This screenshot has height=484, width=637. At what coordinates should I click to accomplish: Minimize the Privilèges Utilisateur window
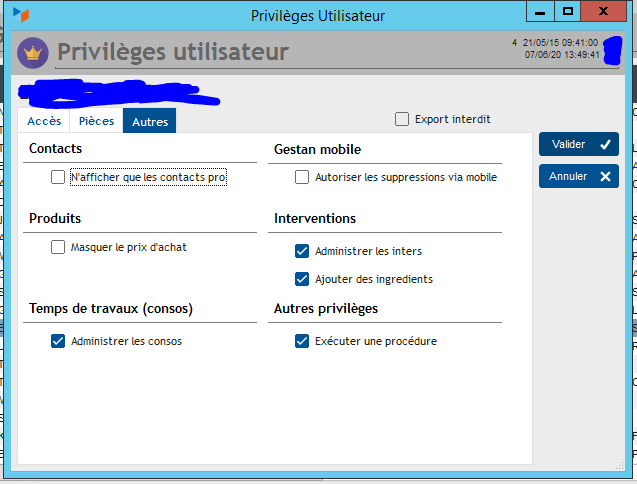pos(541,11)
